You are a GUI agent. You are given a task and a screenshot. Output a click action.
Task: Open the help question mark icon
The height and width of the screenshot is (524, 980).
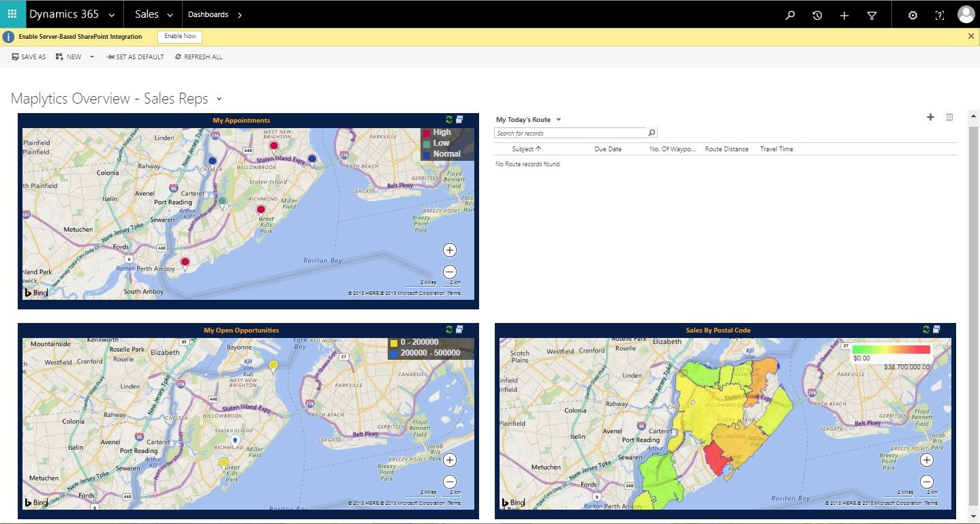(x=940, y=15)
